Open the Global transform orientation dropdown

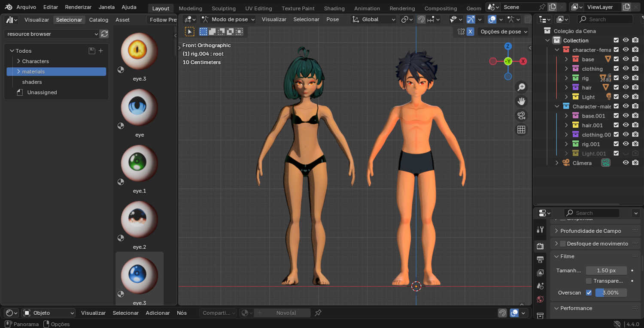coord(374,19)
